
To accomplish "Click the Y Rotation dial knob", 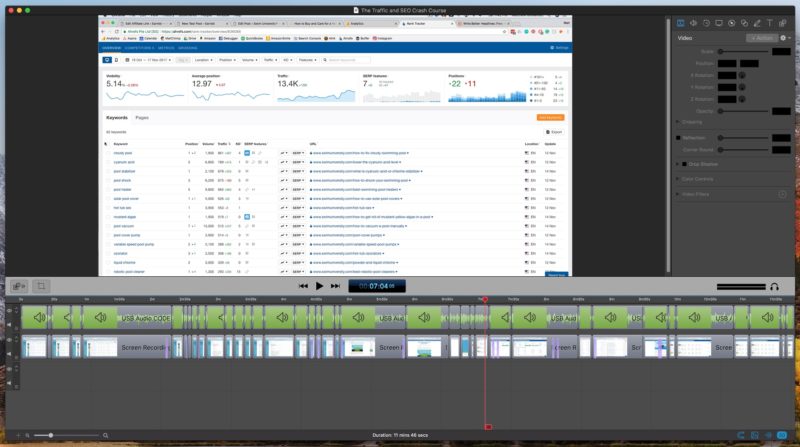I will click(742, 87).
